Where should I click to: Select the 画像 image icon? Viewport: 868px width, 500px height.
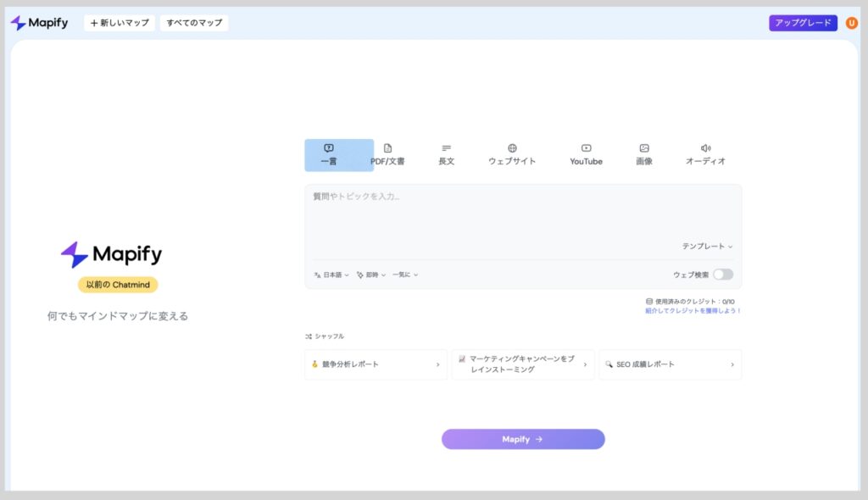pyautogui.click(x=644, y=148)
